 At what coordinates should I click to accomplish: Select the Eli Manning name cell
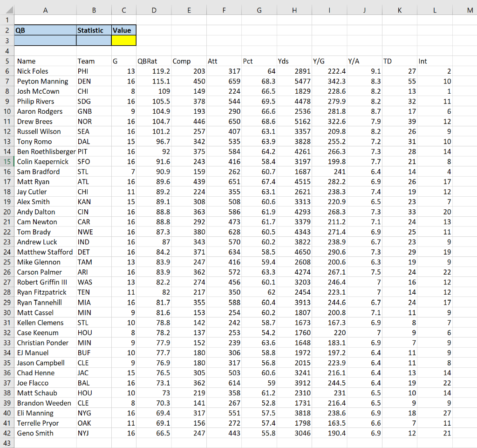tap(45, 413)
